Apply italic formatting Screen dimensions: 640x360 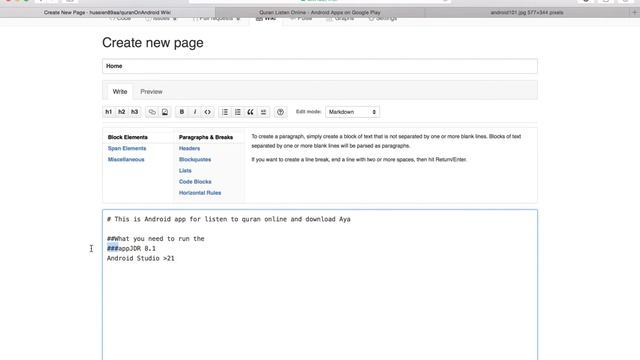(195, 112)
